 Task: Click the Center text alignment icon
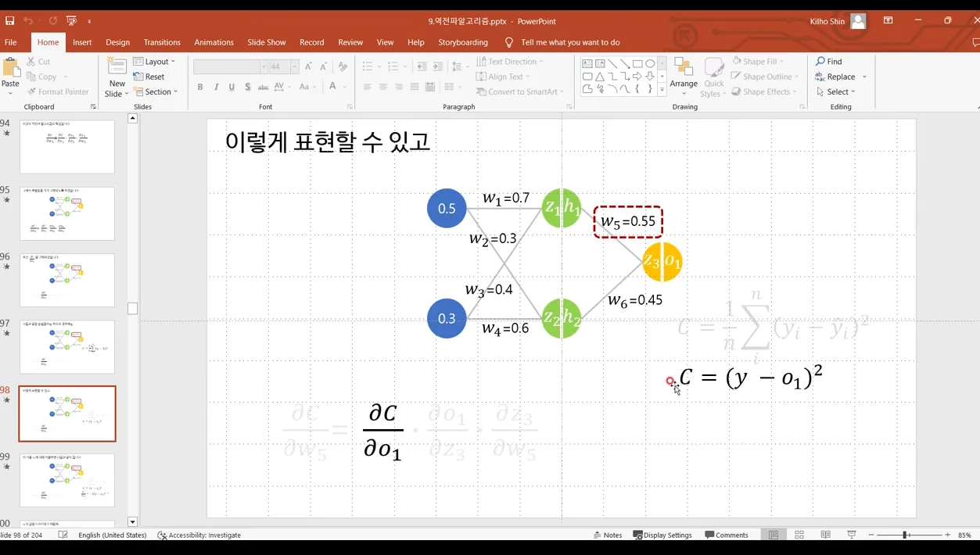[383, 87]
